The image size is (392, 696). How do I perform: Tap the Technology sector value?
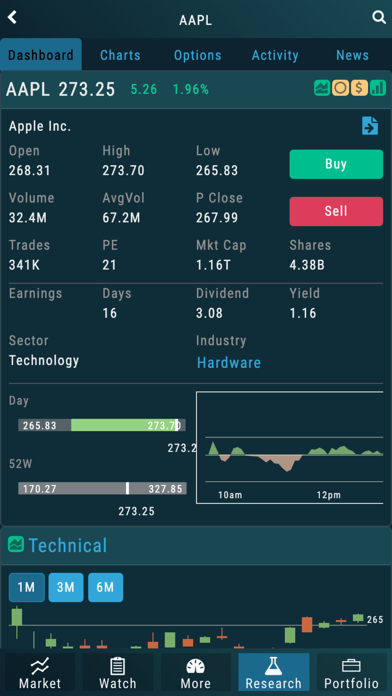coord(44,360)
